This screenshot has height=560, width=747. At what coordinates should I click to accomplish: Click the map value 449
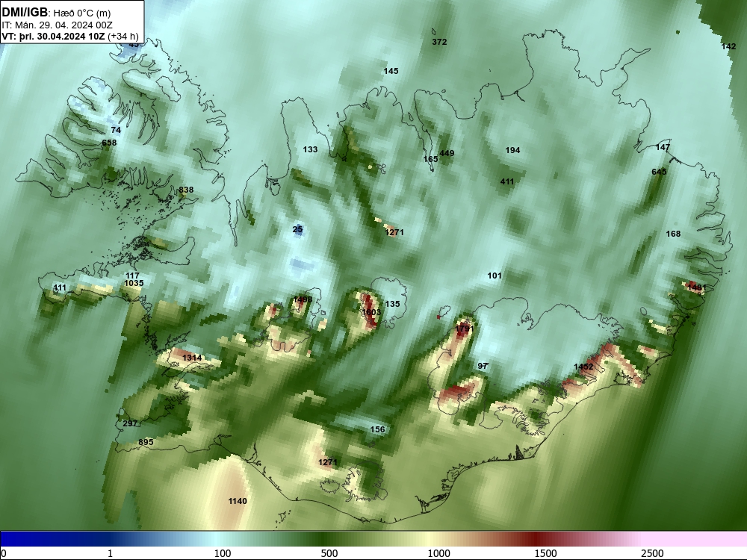pos(447,153)
